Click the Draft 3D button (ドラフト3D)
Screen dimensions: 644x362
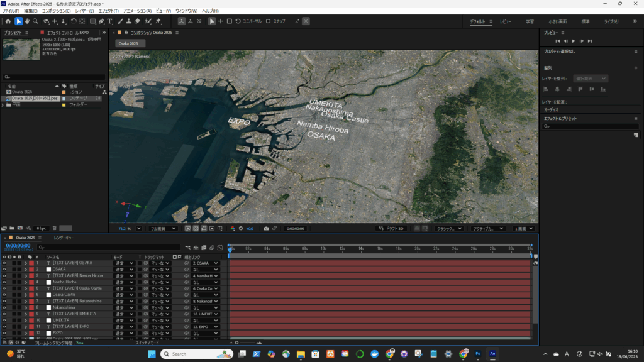391,229
